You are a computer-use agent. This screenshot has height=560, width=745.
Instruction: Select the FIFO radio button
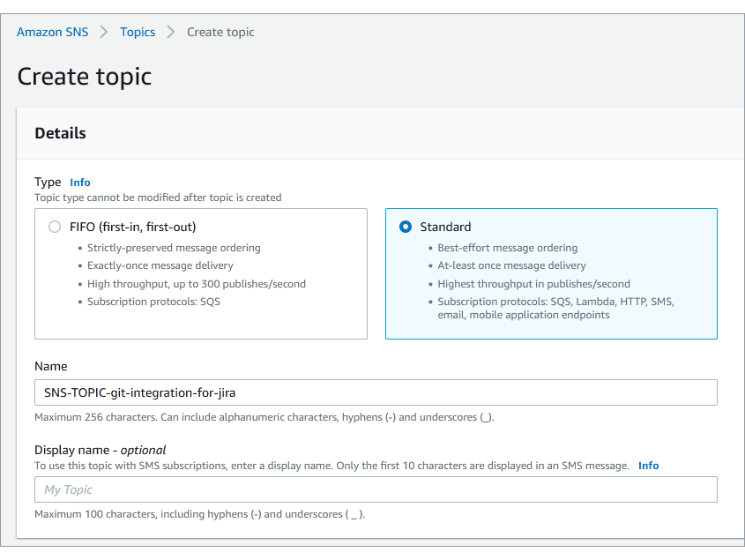click(55, 227)
